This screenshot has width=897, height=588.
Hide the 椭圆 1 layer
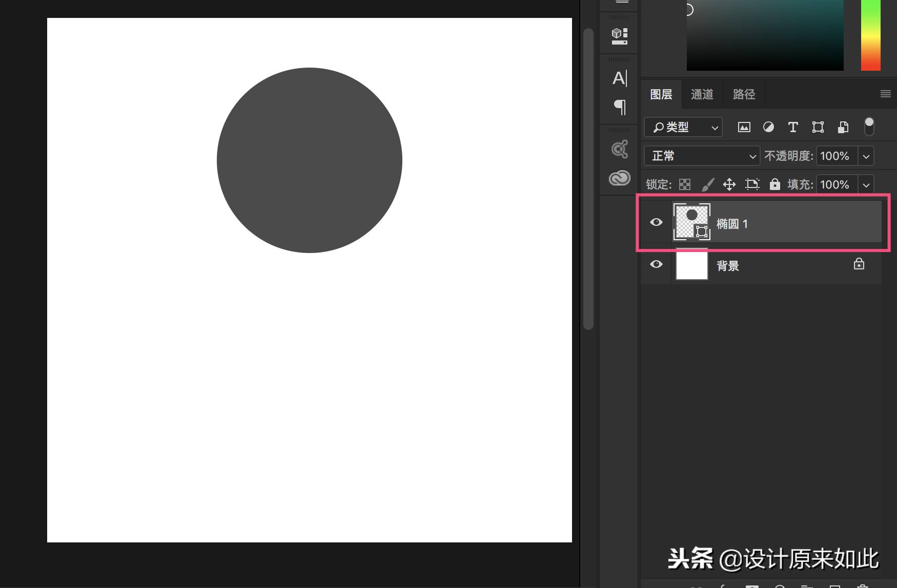pyautogui.click(x=656, y=222)
